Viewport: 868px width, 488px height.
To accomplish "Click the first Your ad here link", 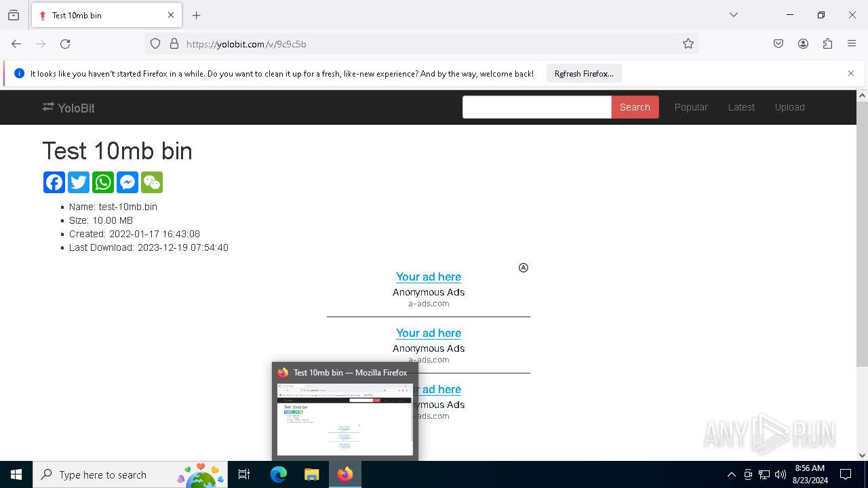I will [429, 277].
